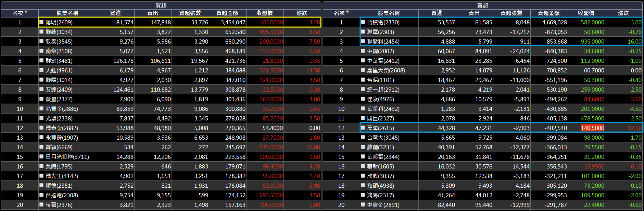
Task: Click 買進 header in the 賣超 table
Action: [x=437, y=13]
